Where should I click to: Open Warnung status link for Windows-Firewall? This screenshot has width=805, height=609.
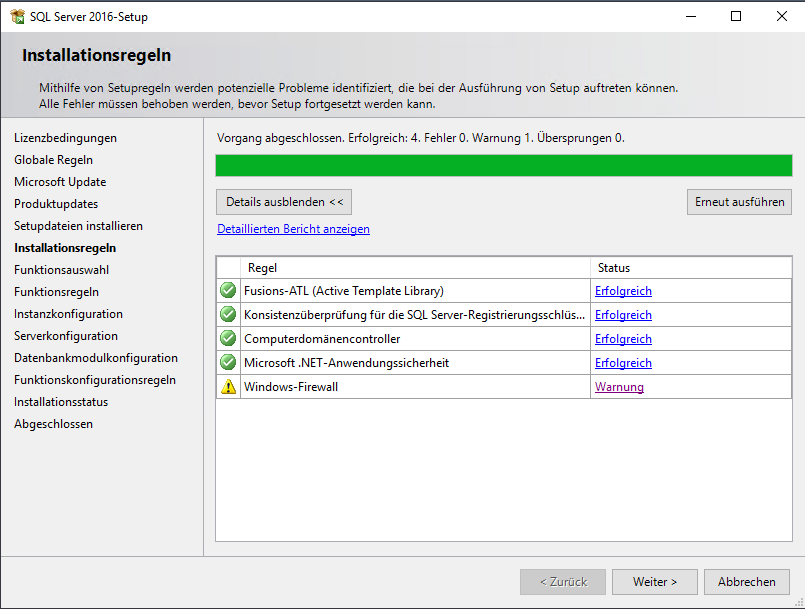619,387
